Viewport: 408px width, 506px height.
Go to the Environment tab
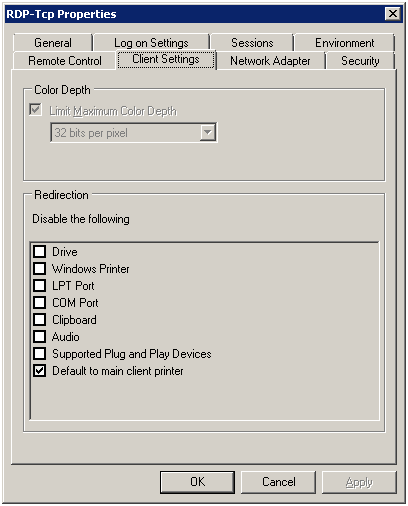344,43
